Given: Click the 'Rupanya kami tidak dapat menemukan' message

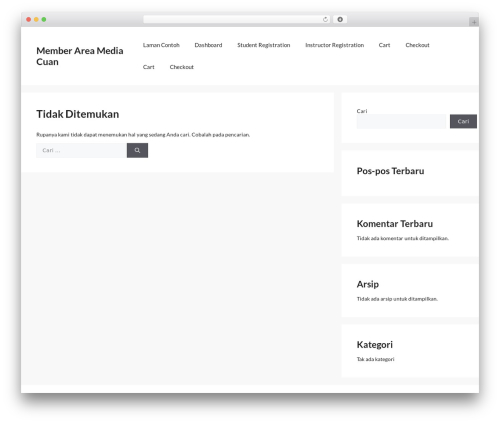Looking at the screenshot, I should tap(143, 135).
